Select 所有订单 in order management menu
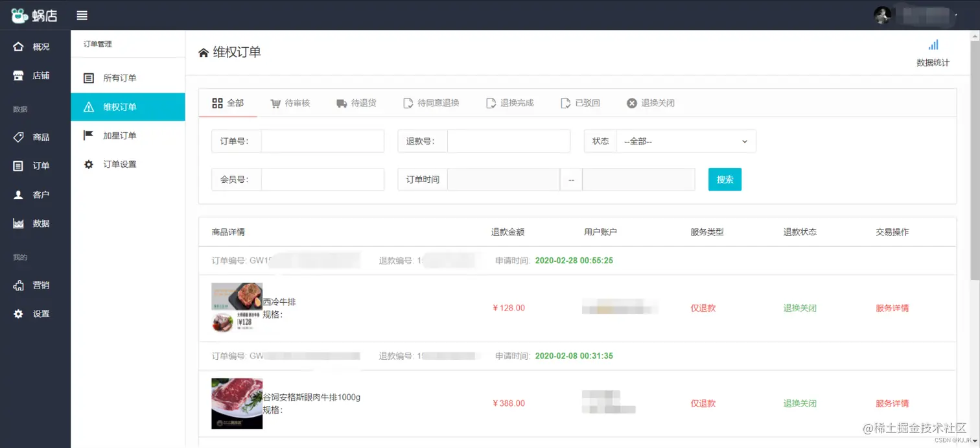The height and width of the screenshot is (448, 980). pos(128,78)
